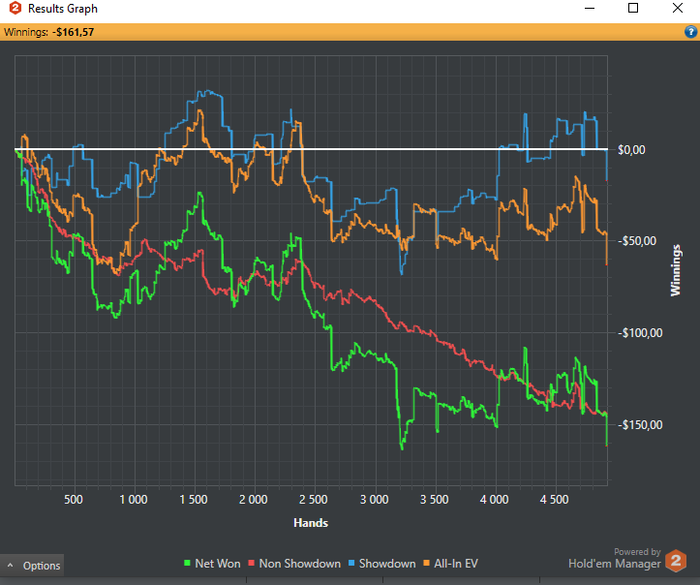Screen dimensions: 700x585
Task: Click the 4 000 hands axis label
Action: coord(494,499)
